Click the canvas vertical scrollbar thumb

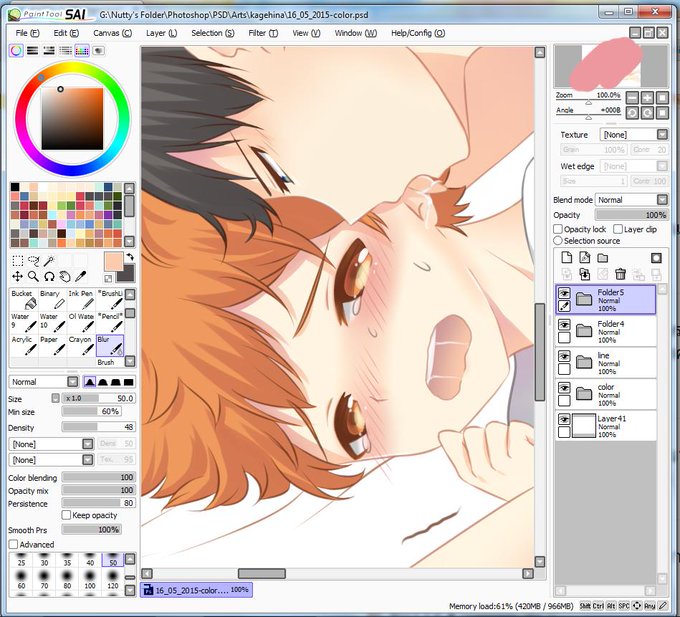540,352
